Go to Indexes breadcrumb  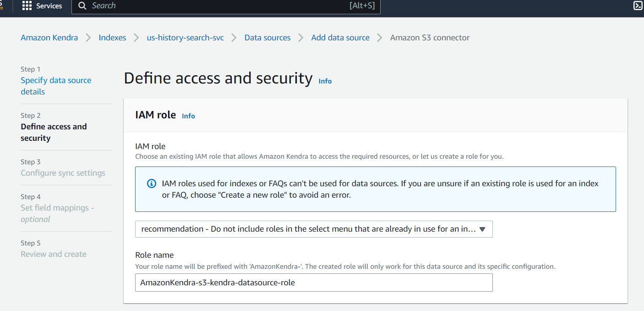click(x=112, y=38)
